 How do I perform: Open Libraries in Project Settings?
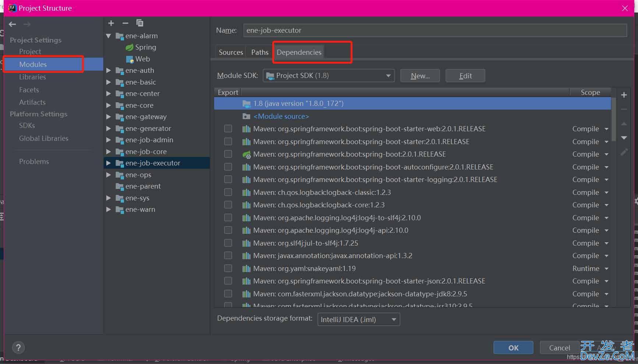coord(32,77)
